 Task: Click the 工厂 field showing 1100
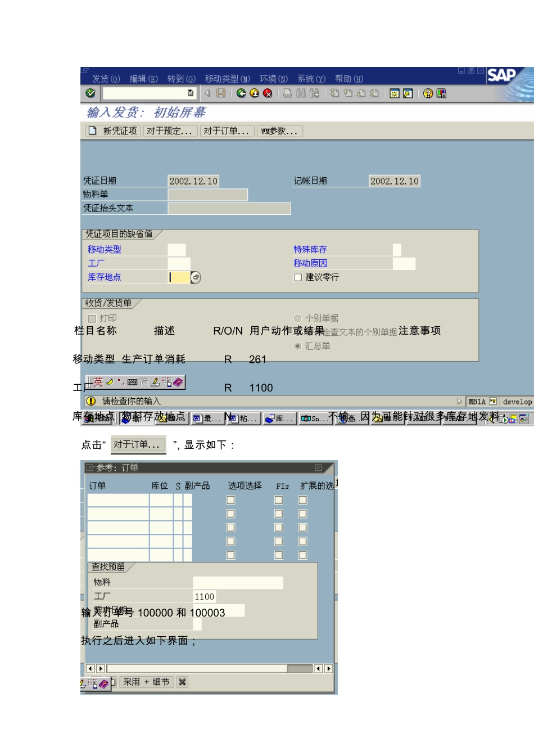click(204, 597)
